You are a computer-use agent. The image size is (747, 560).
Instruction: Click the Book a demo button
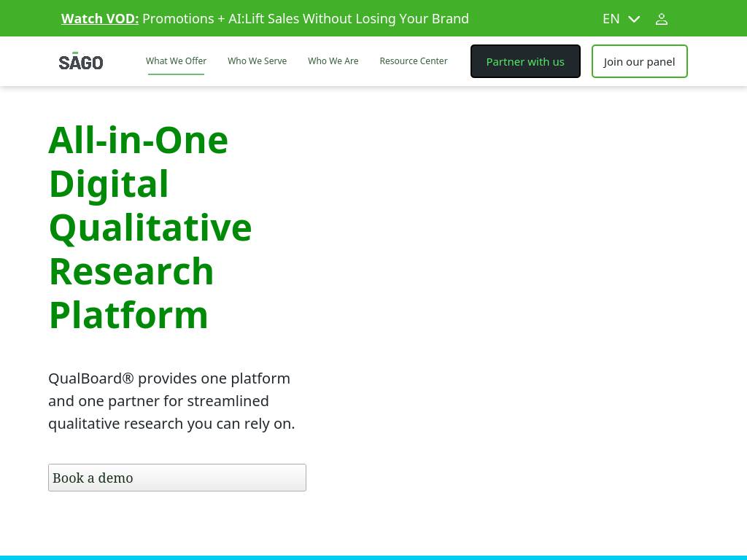coord(177,478)
